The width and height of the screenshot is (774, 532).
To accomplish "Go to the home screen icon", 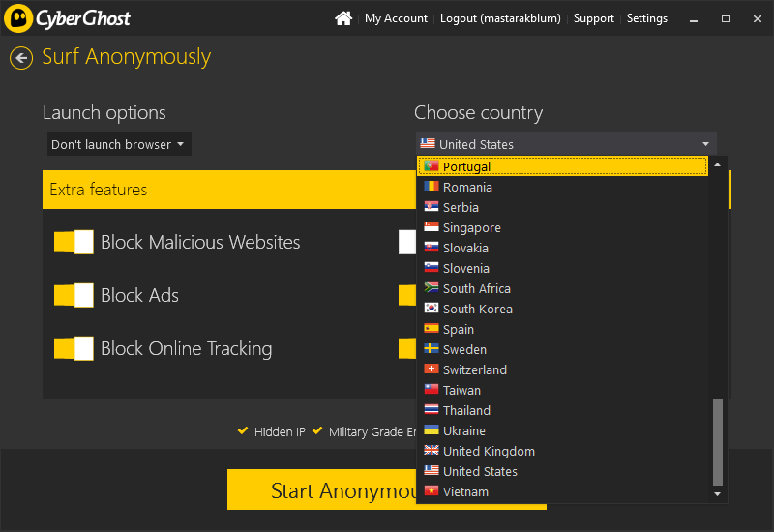I will [343, 18].
